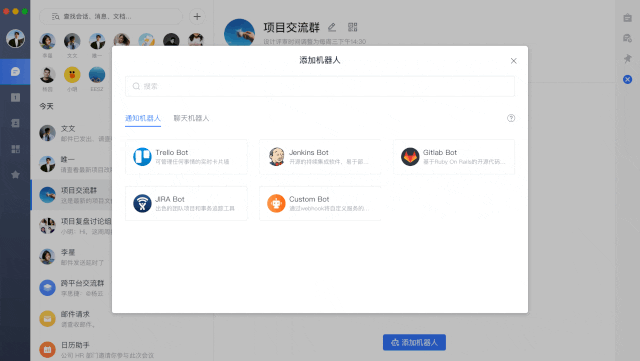Open the messages icon in the sidebar

point(15,72)
